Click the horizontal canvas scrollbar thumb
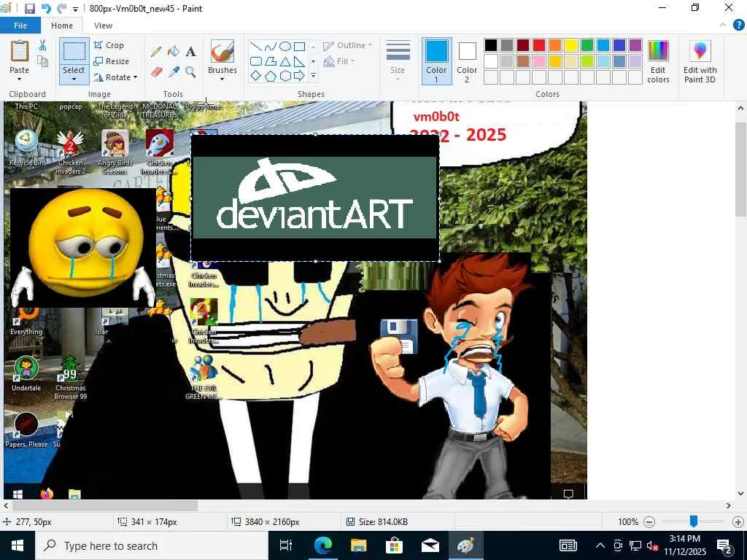The height and width of the screenshot is (560, 747). pyautogui.click(x=105, y=505)
